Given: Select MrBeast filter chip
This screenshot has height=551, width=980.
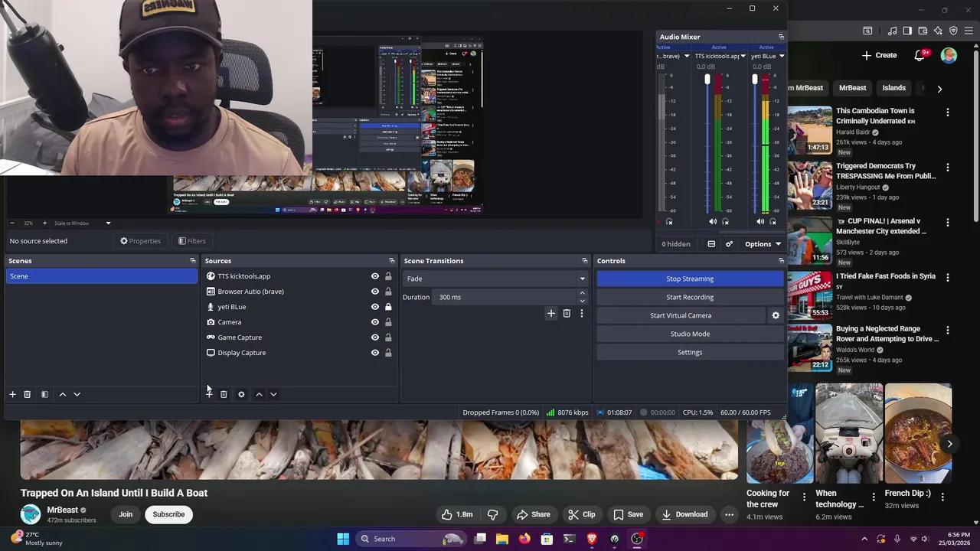Looking at the screenshot, I should click(x=852, y=88).
